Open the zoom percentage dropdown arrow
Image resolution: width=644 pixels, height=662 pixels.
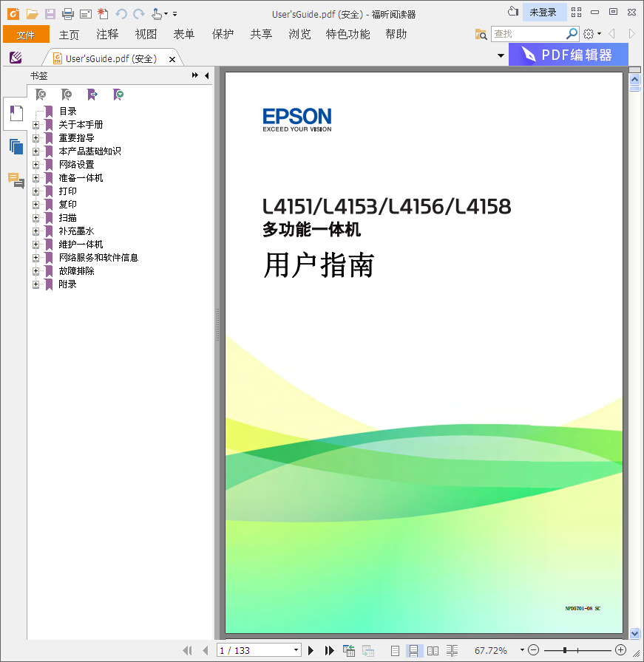522,650
